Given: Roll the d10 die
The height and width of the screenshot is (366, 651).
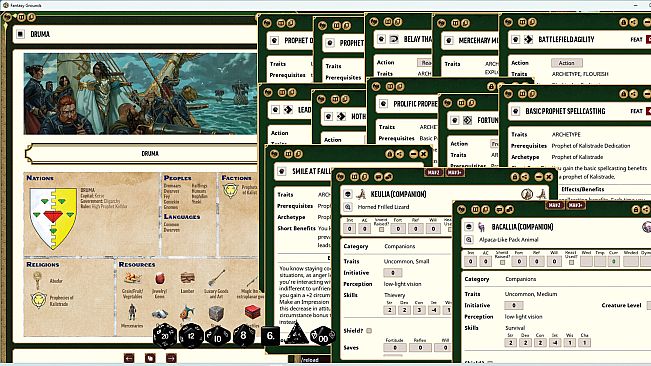Looking at the screenshot, I should (x=218, y=337).
